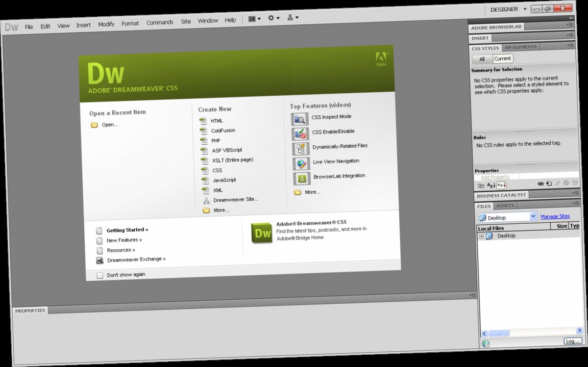Open the File menu
This screenshot has height=367, width=588.
pyautogui.click(x=29, y=26)
